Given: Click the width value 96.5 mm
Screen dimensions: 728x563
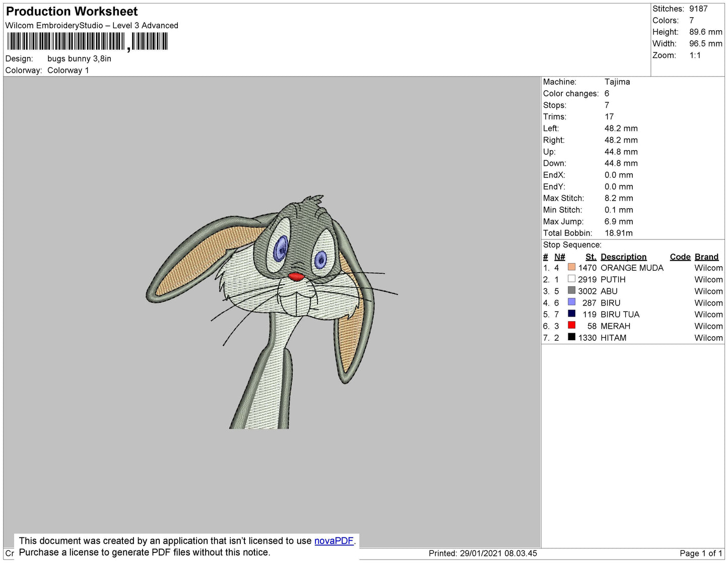Looking at the screenshot, I should click(x=705, y=43).
